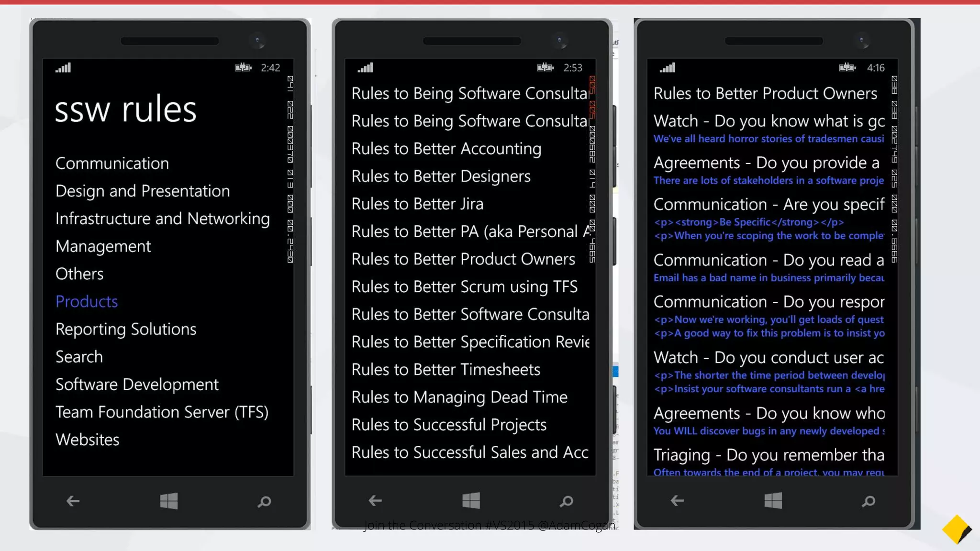This screenshot has height=551, width=980.
Task: Open Rules to Better Designers
Action: [x=441, y=176]
